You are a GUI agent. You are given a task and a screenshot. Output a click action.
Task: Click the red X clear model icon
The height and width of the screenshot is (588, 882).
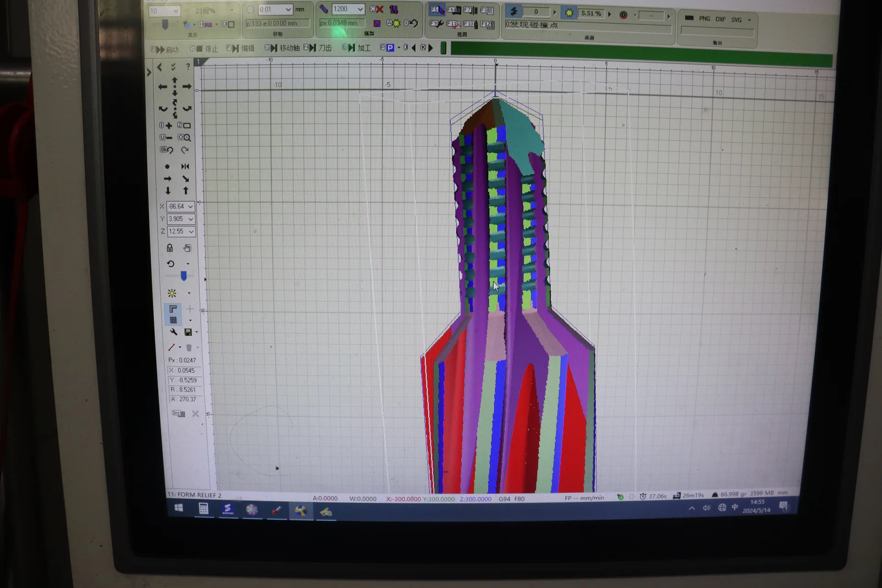tap(377, 9)
